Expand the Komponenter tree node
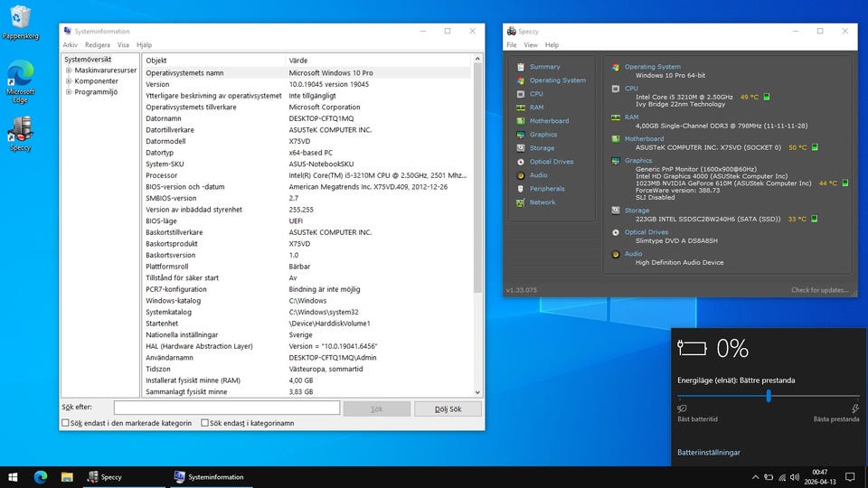Image resolution: width=868 pixels, height=488 pixels. pyautogui.click(x=69, y=80)
